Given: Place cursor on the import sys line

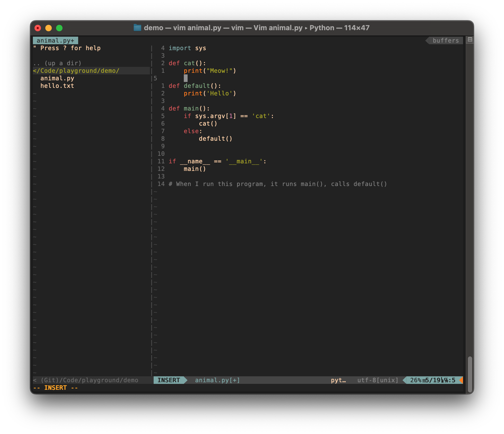Looking at the screenshot, I should pos(187,48).
